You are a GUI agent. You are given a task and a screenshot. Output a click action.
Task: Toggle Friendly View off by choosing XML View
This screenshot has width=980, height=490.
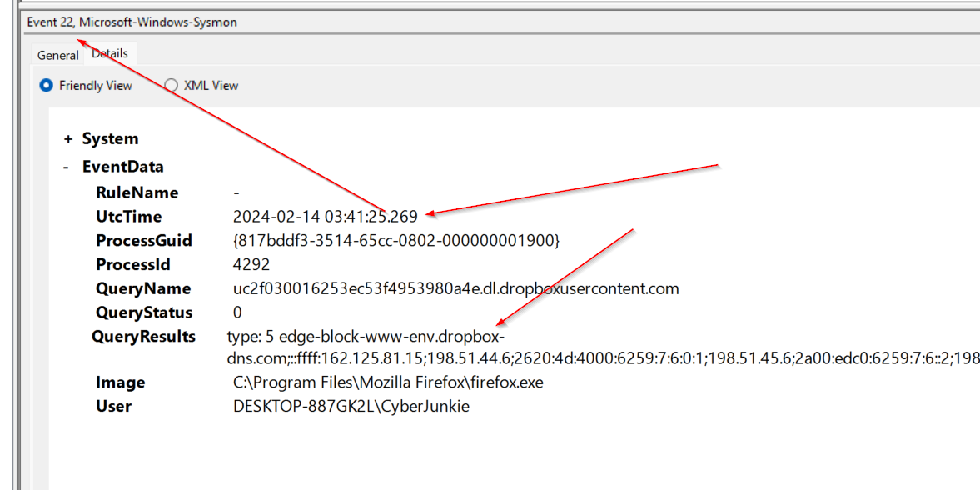pyautogui.click(x=171, y=85)
